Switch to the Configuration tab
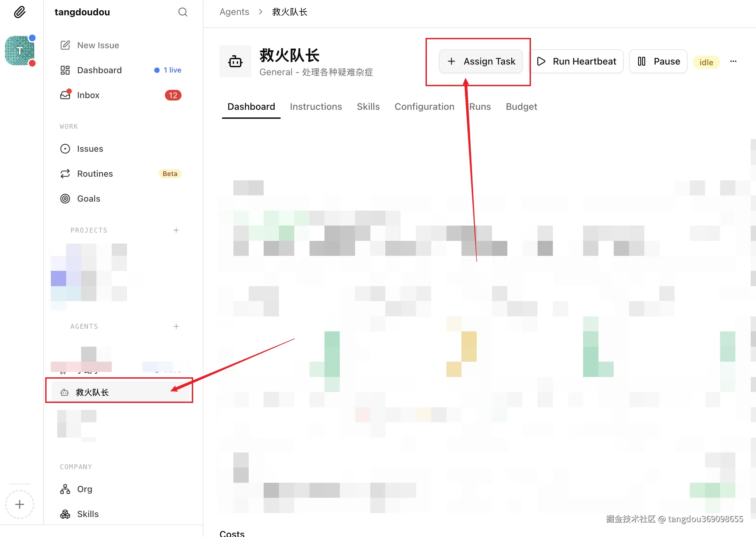The width and height of the screenshot is (756, 537). coord(424,106)
